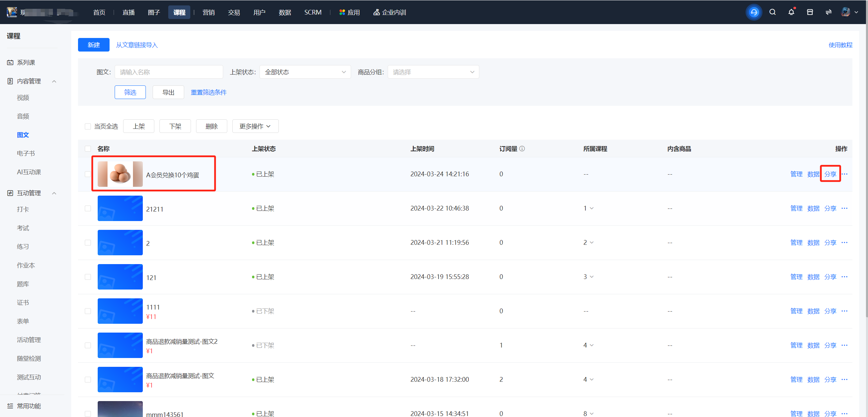Screen dimensions: 868x417
Task: Focus the 图文 name input field
Action: coord(169,72)
